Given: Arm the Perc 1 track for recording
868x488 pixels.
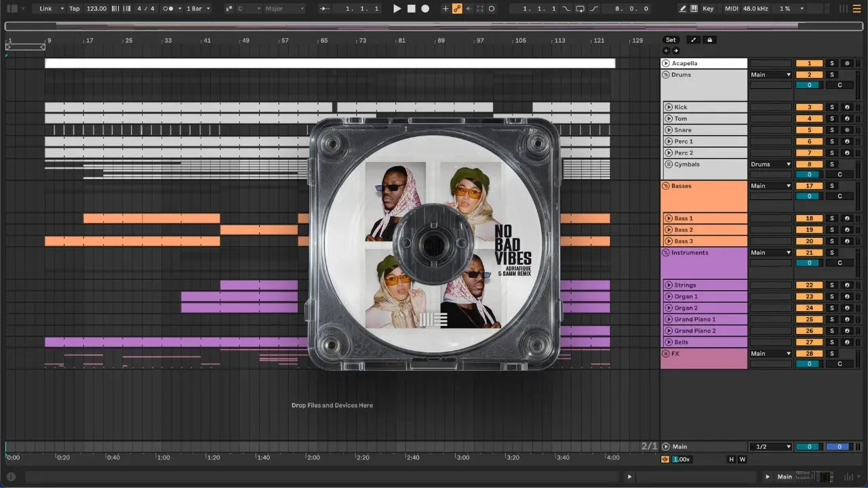Looking at the screenshot, I should [x=847, y=142].
